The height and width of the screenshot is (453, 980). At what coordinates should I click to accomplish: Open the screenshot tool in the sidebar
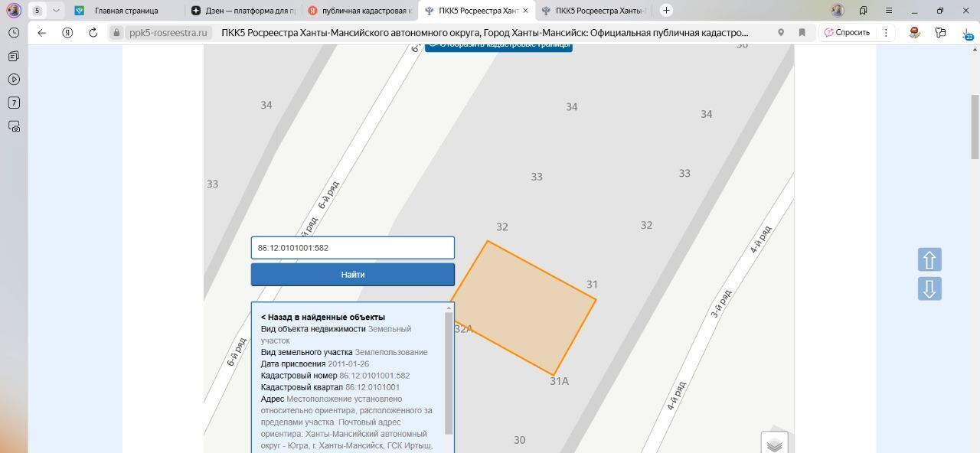tap(14, 126)
